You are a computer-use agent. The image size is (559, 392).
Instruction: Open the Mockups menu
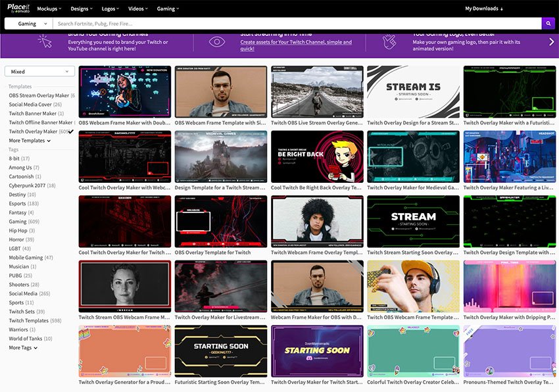(x=49, y=9)
